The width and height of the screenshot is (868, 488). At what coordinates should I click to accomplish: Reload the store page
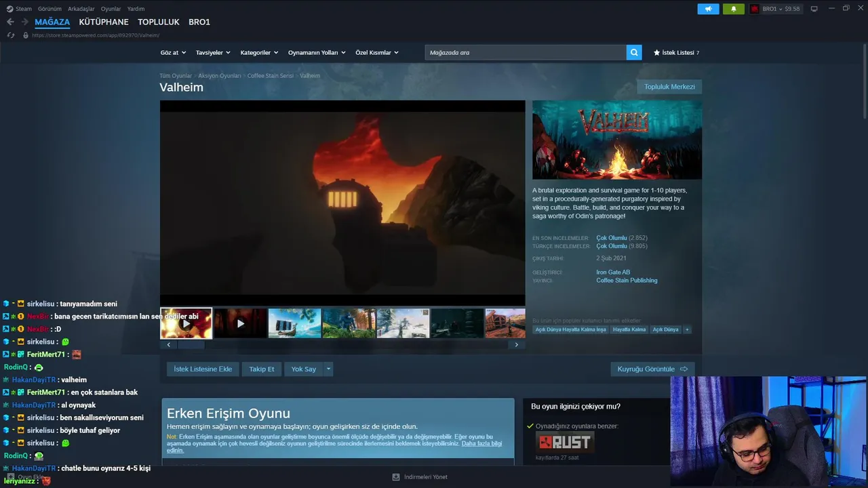pos(10,35)
